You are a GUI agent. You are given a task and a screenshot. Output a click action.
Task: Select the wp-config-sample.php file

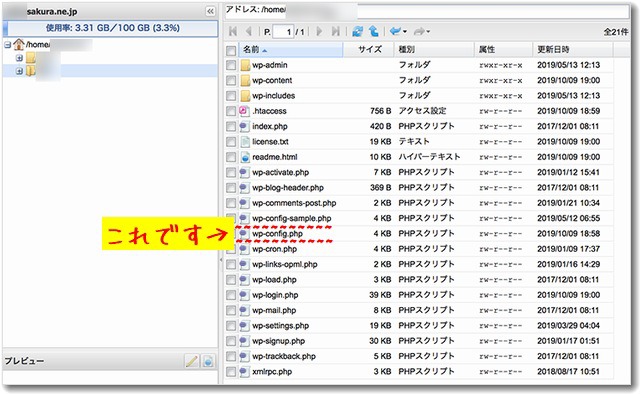pos(292,218)
